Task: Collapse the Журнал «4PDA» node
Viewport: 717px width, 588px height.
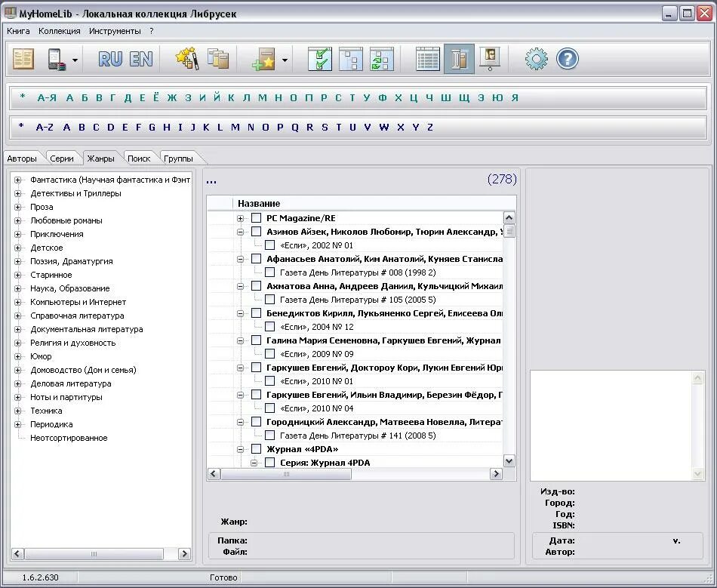Action: coord(241,449)
